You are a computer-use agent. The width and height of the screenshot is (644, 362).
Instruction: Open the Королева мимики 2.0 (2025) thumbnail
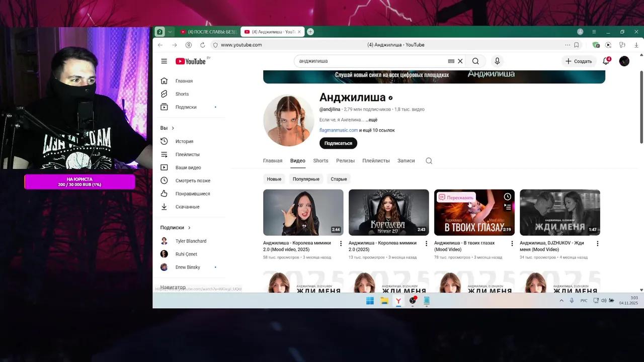(389, 212)
